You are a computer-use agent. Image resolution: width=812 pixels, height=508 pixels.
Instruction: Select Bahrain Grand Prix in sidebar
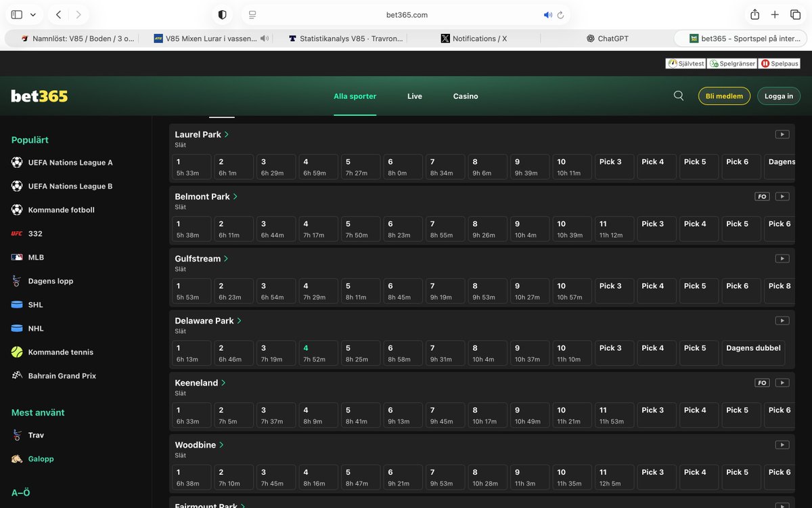(62, 376)
